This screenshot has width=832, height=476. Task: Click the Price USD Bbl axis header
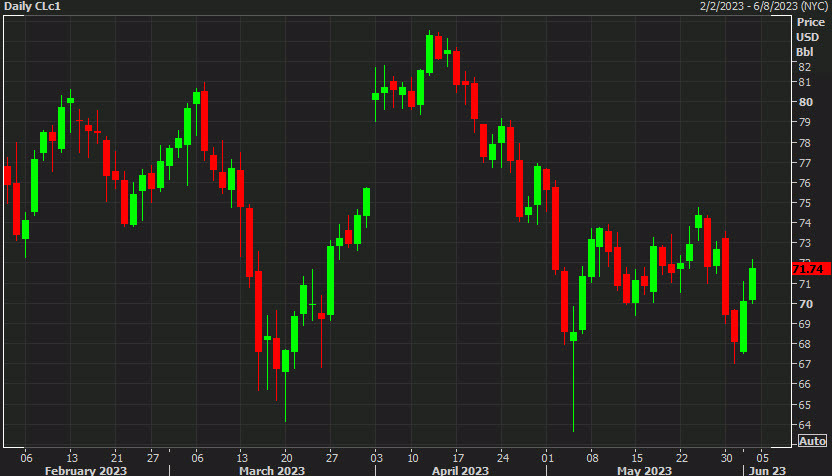click(810, 37)
